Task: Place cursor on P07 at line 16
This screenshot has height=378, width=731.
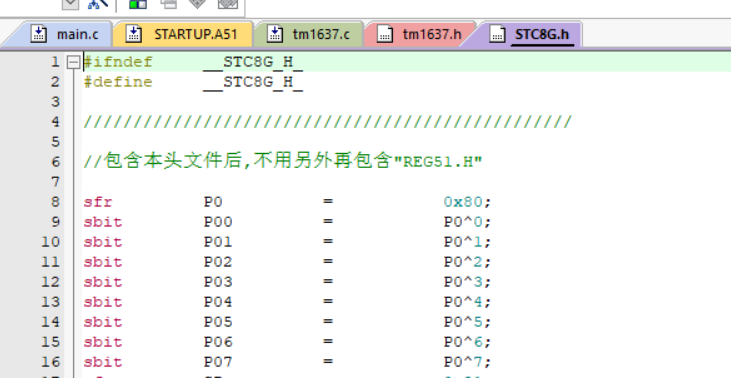Action: tap(218, 362)
